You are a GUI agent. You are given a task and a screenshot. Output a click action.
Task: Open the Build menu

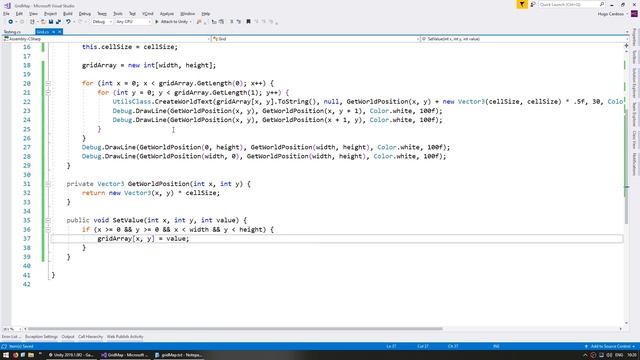point(68,14)
